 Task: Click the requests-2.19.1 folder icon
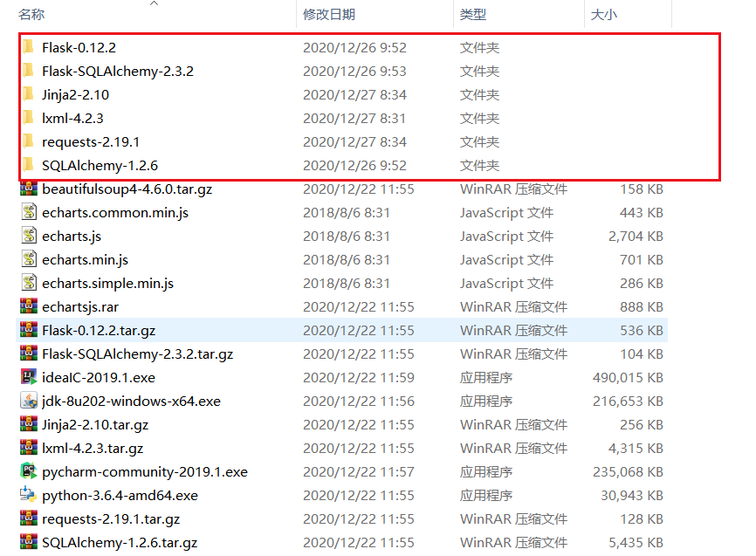point(29,141)
